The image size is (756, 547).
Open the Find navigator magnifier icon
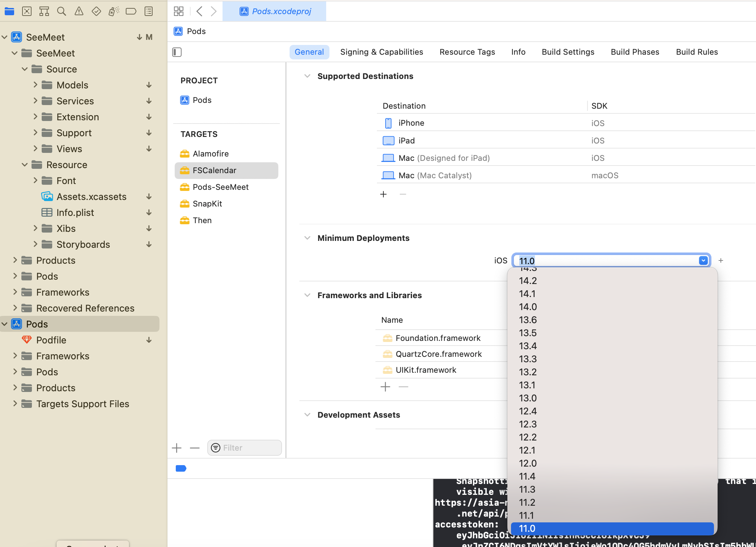[62, 11]
